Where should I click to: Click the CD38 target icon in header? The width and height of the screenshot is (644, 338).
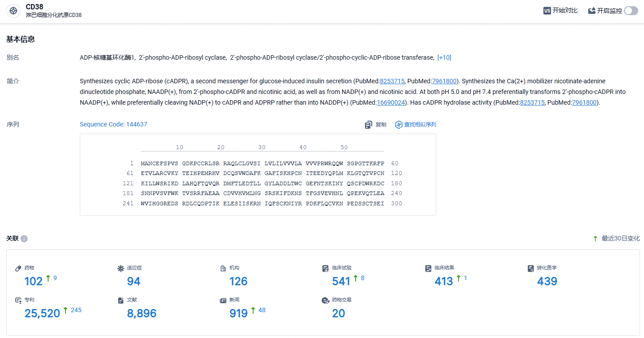coord(13,11)
